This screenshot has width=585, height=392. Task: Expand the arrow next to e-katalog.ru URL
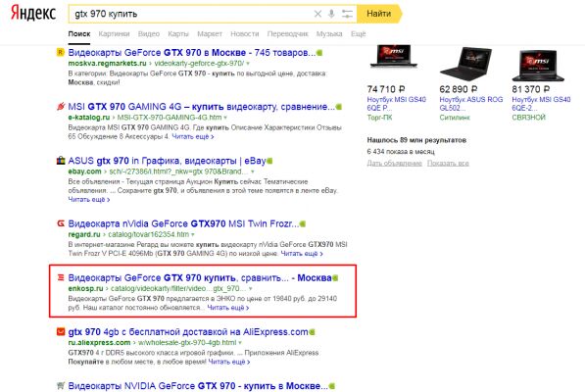[x=225, y=118]
